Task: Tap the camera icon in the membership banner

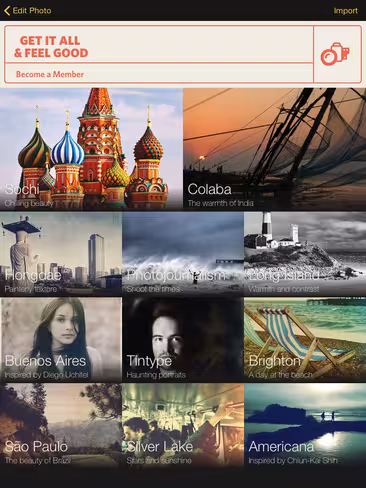Action: [x=335, y=54]
